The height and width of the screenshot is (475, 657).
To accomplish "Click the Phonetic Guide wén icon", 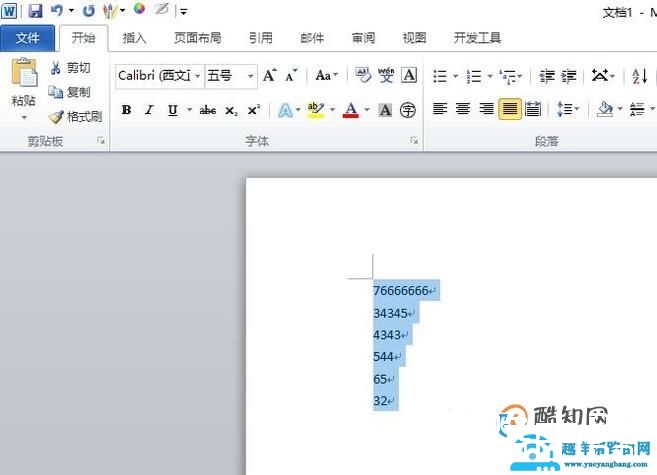I will click(386, 75).
